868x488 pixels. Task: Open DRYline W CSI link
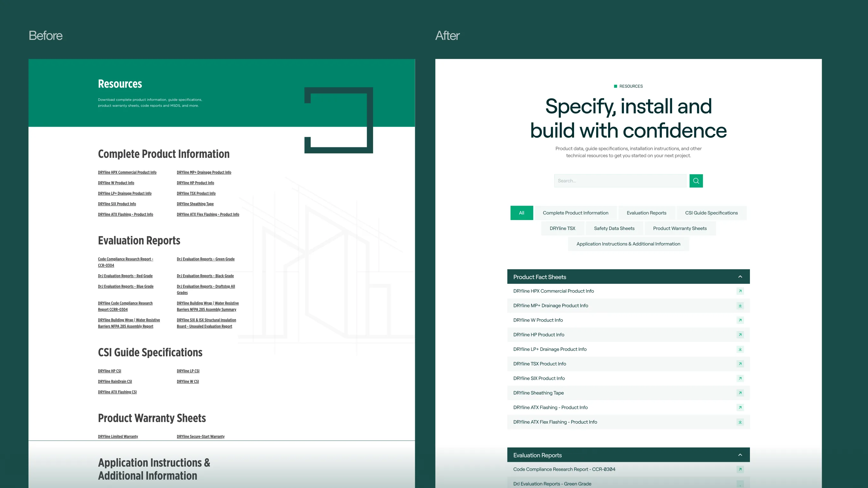pos(188,381)
